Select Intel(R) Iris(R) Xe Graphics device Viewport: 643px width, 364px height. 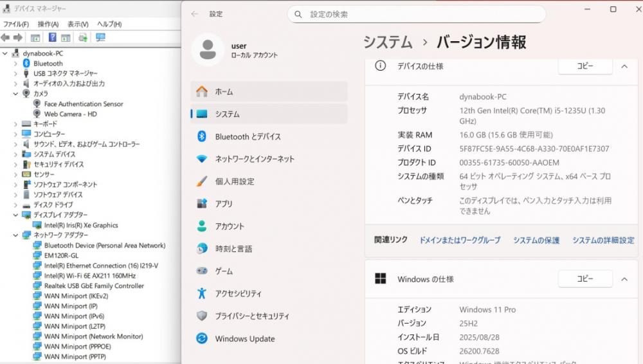coord(81,226)
